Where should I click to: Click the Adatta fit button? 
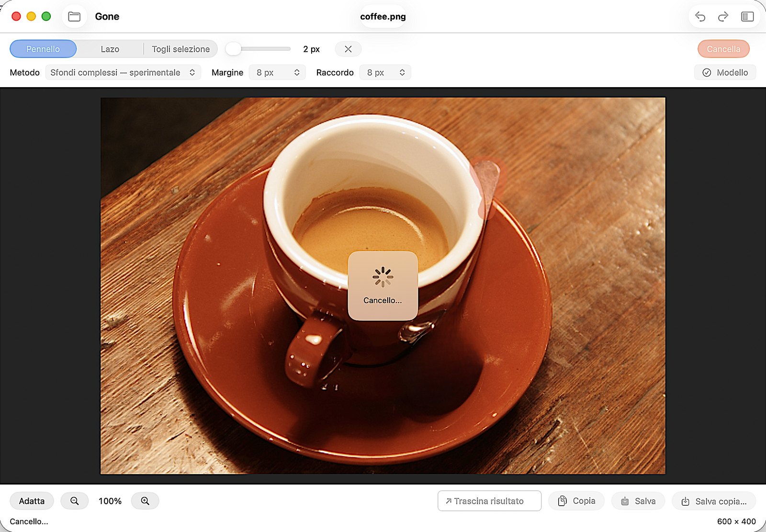point(32,501)
